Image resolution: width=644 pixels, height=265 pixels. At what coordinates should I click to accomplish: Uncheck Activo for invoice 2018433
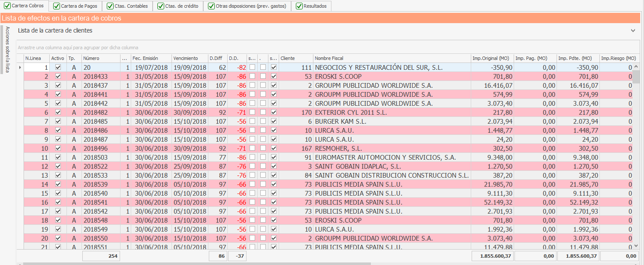click(58, 76)
